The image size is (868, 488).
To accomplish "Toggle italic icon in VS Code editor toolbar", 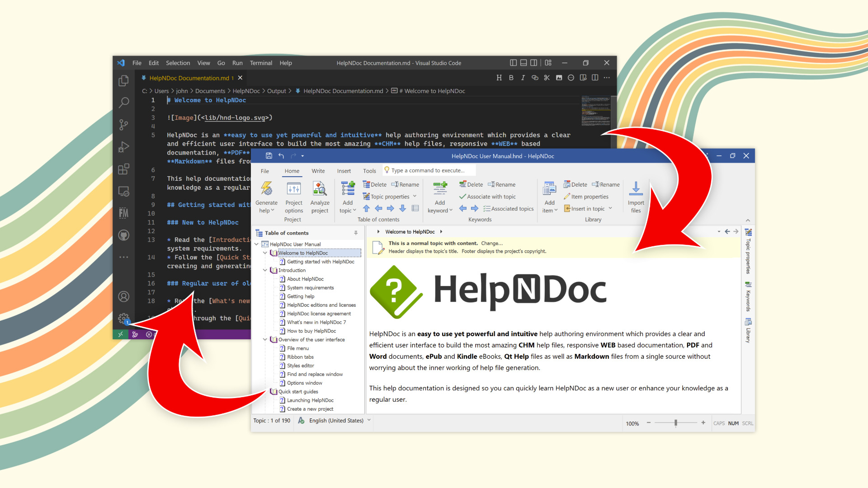I will [x=523, y=78].
